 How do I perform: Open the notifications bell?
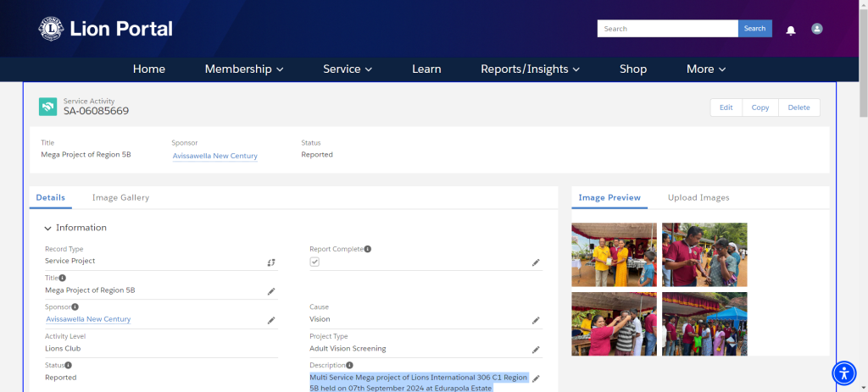(x=791, y=30)
